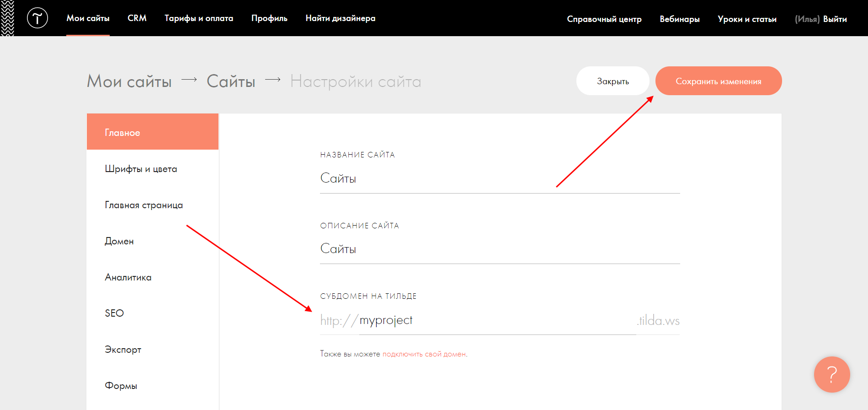868x410 pixels.
Task: Open the Профиль menu item
Action: pos(269,18)
